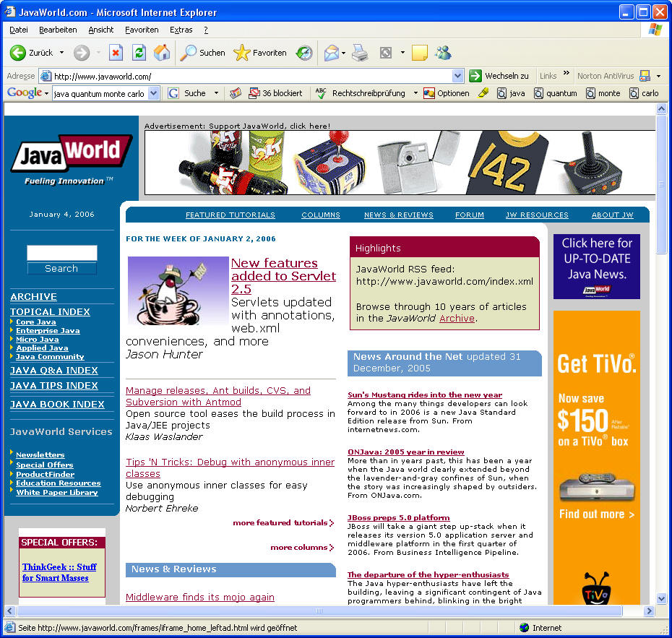Toggle the Google highlight marker icon
Image resolution: width=672 pixels, height=638 pixels.
(x=484, y=93)
